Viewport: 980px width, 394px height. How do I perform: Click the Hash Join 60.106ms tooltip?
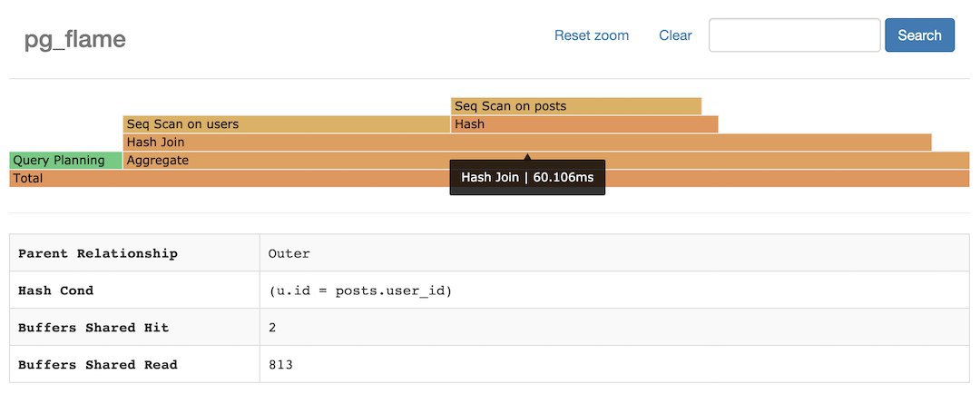coord(527,177)
